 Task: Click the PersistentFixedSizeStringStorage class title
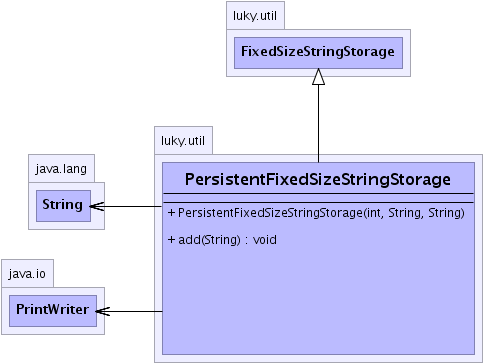(x=318, y=179)
